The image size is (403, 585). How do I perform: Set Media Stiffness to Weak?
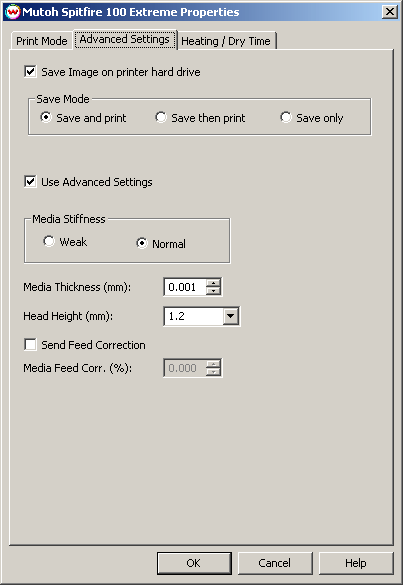[x=49, y=241]
